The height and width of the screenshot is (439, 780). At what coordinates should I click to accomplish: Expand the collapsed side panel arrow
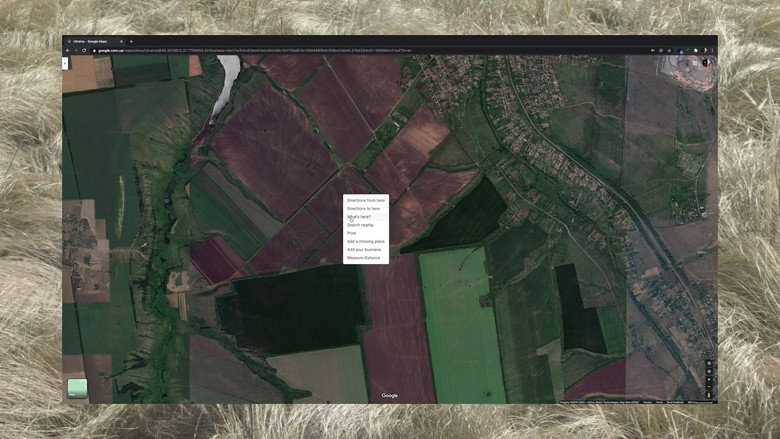(65, 63)
